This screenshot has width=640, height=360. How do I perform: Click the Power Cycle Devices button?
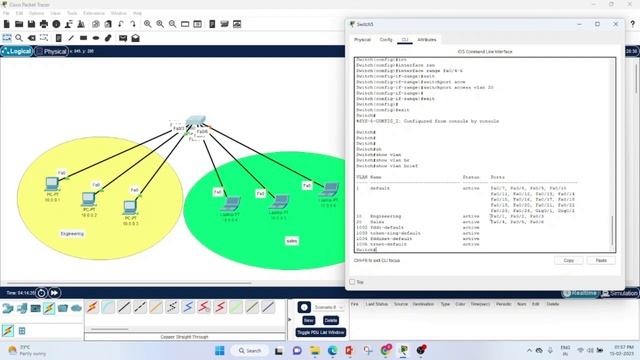click(41, 293)
